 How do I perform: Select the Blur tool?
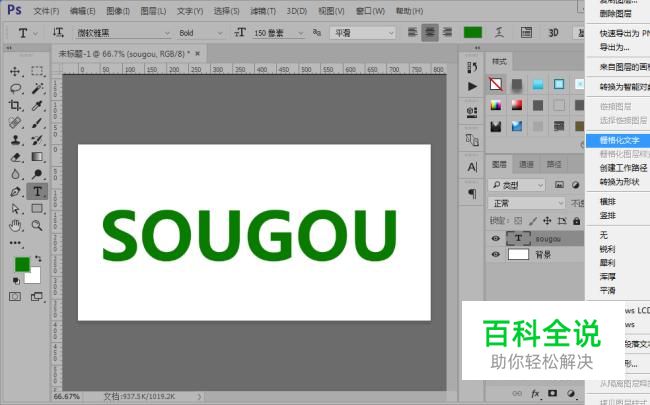pyautogui.click(x=15, y=174)
